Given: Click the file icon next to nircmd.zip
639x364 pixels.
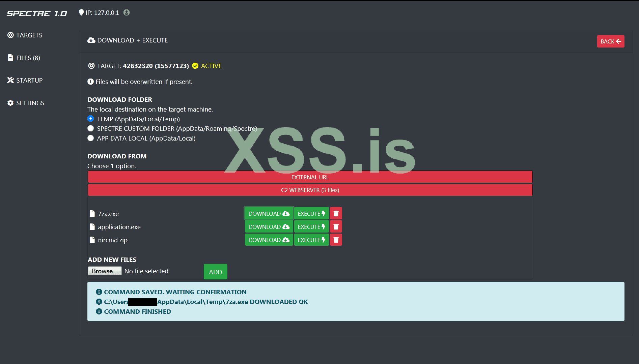Looking at the screenshot, I should click(92, 240).
